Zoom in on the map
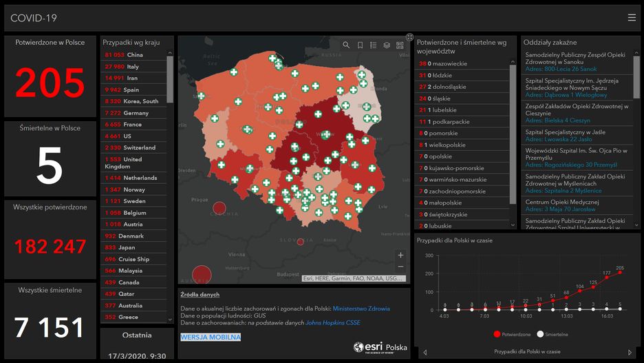The image size is (644, 363). (400, 255)
